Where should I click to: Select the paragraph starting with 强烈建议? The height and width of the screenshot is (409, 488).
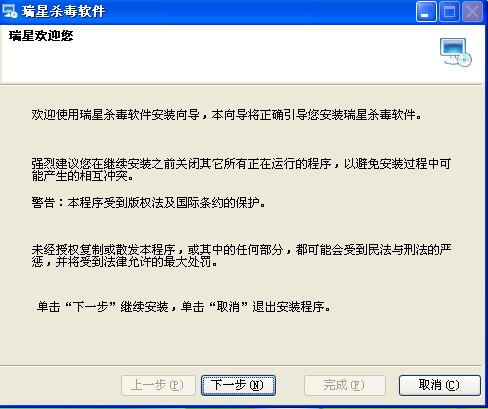coord(241,170)
